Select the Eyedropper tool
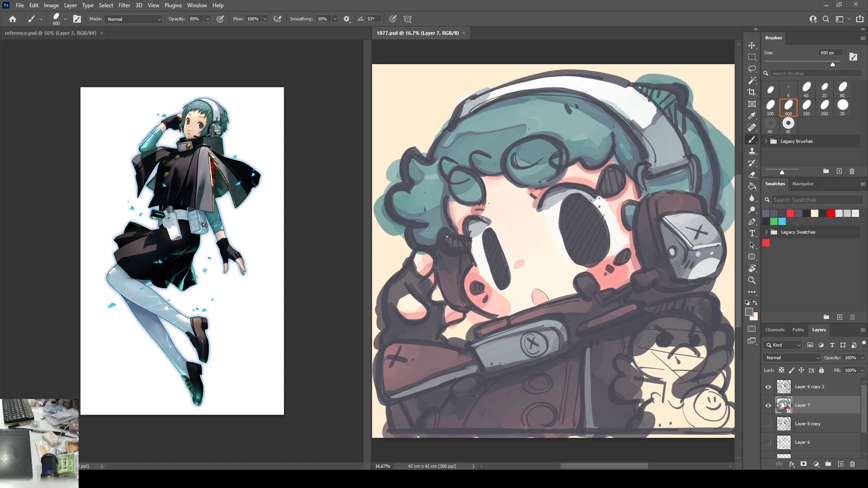Viewport: 868px width, 488px height. (x=752, y=116)
